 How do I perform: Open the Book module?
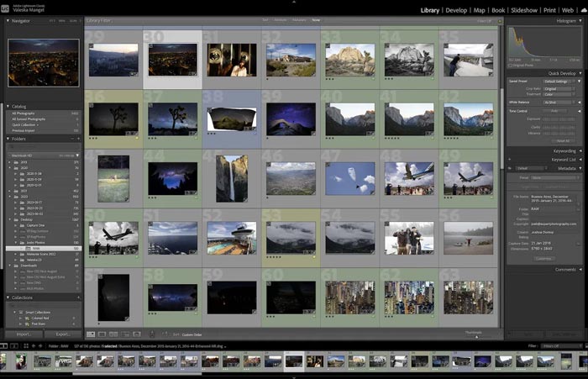[498, 10]
